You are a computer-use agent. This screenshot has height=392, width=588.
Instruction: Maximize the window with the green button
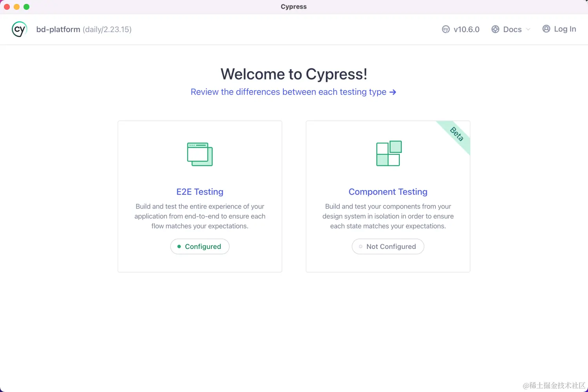pyautogui.click(x=26, y=7)
